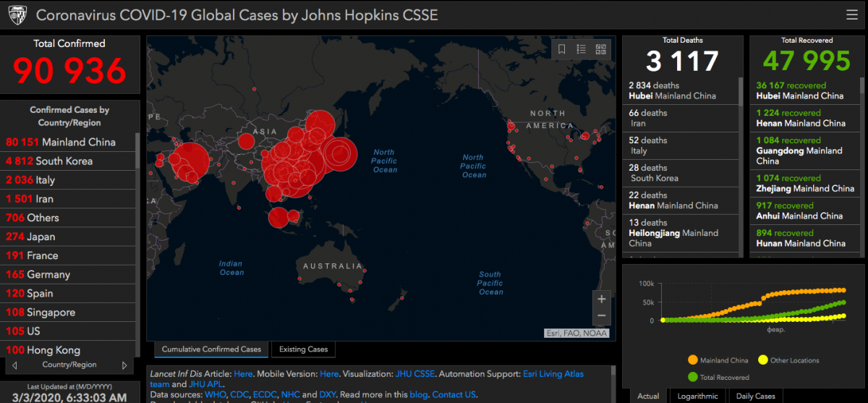Click the 3 117 Total Deaths number
Viewport: 868px width, 403px height.
tap(683, 61)
